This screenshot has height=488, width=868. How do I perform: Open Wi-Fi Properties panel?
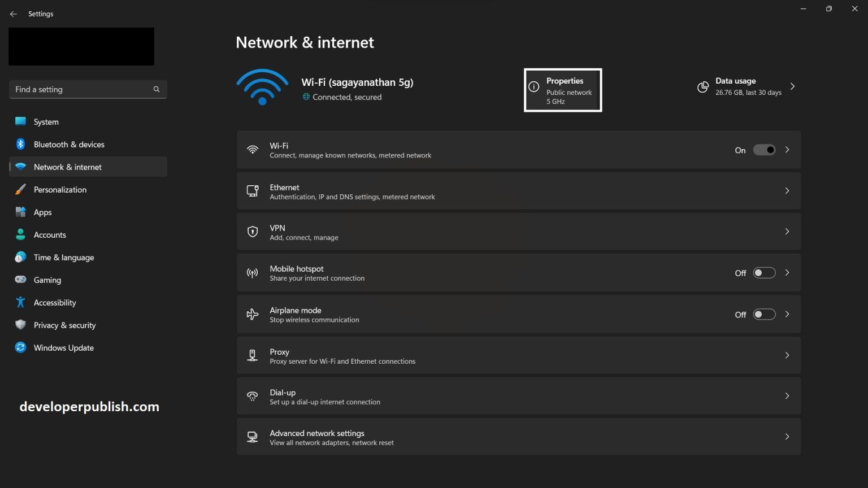tap(563, 90)
